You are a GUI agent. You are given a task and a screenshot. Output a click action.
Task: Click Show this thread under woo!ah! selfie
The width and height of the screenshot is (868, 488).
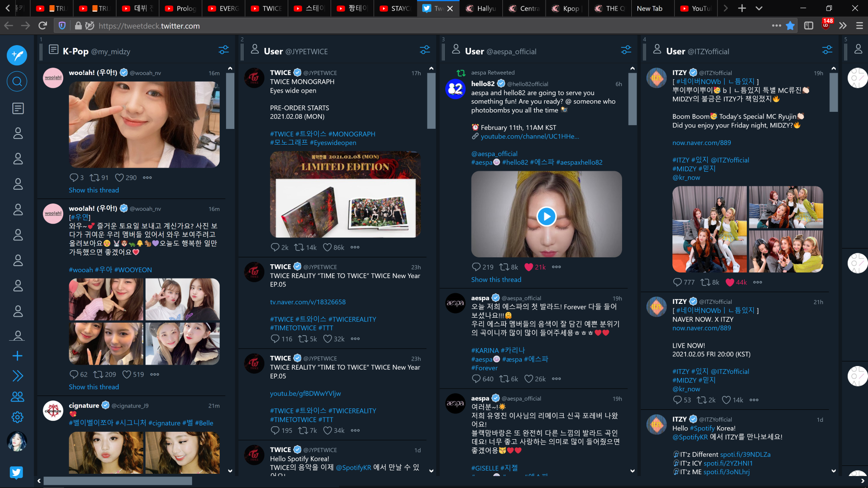[x=94, y=190]
